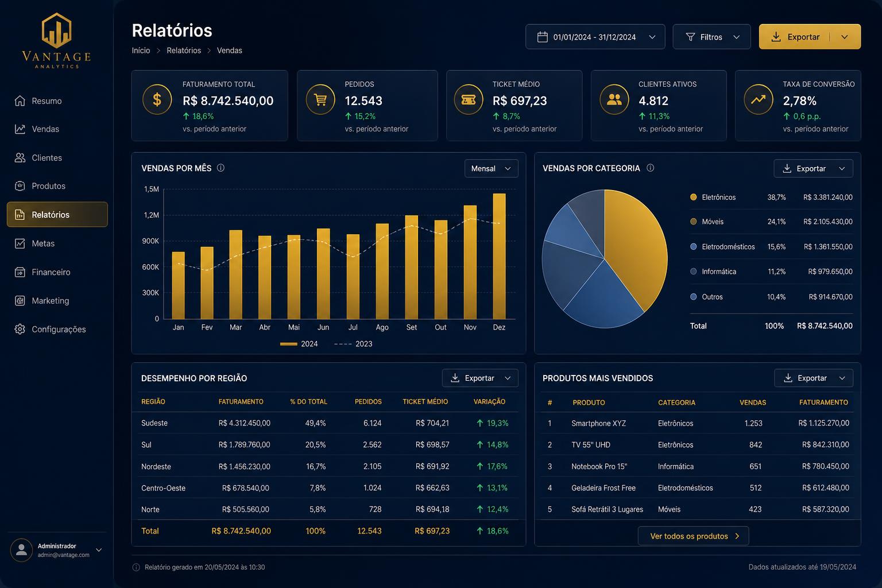
Task: Click the Móveis legend label
Action: [x=713, y=222]
